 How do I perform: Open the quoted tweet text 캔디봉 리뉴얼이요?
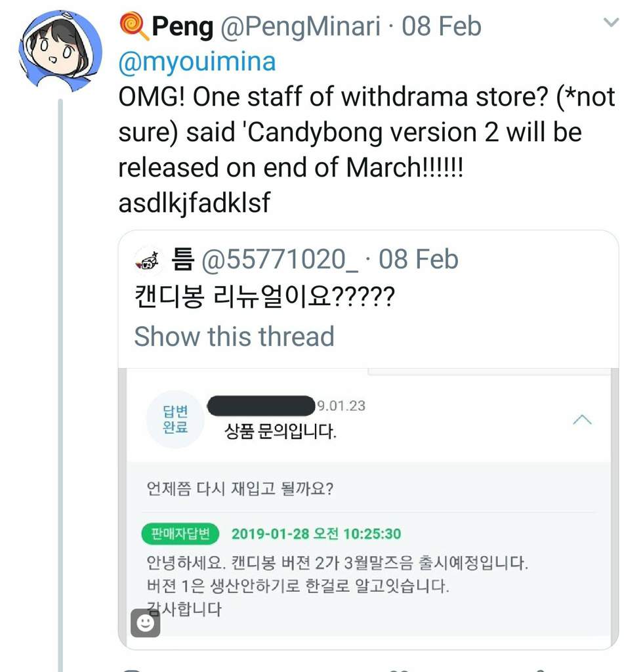coord(264,297)
